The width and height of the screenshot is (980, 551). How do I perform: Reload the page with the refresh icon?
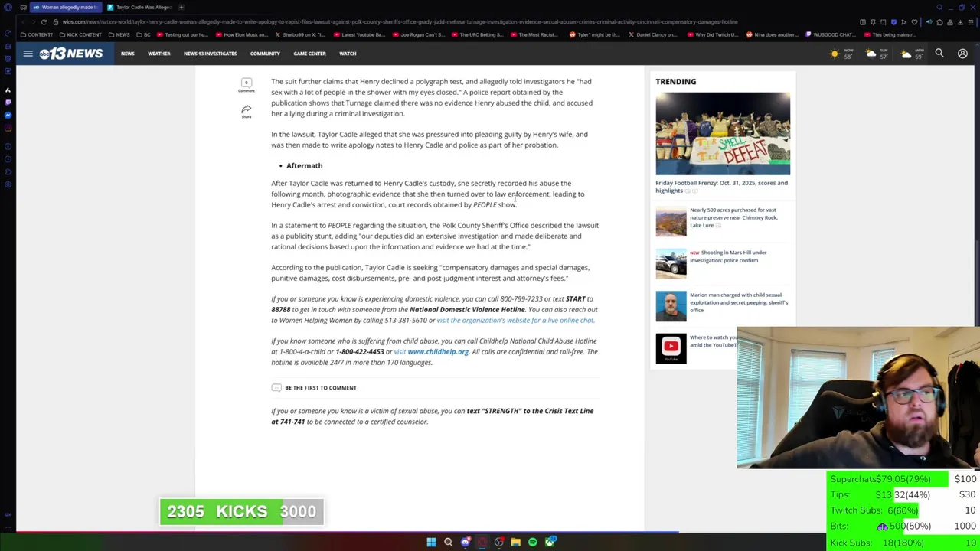(44, 21)
